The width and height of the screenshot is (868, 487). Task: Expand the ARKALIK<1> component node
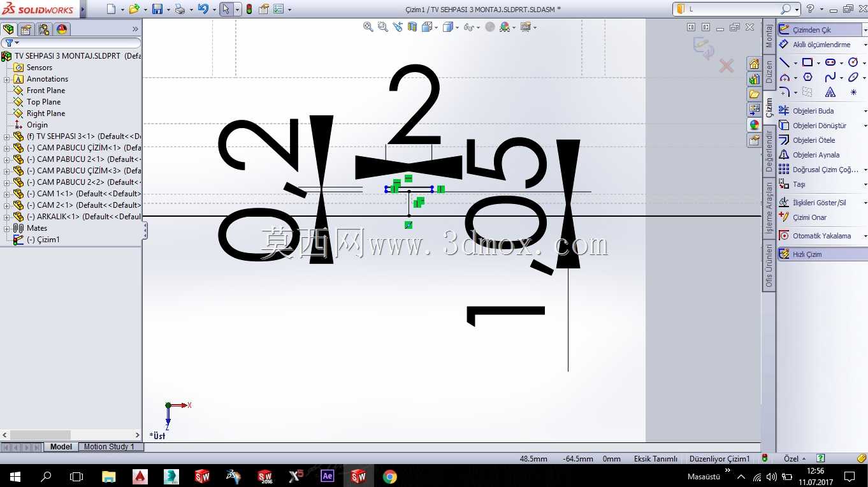click(x=6, y=217)
